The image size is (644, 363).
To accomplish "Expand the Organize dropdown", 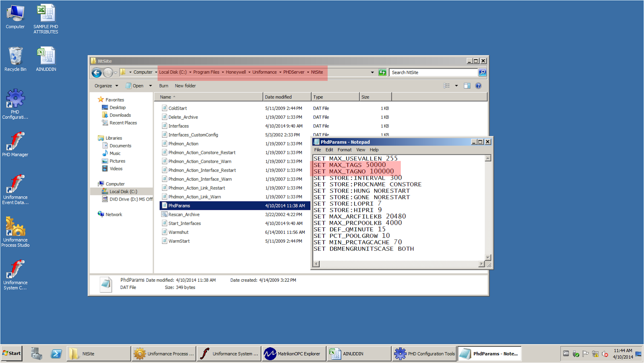I will [105, 85].
